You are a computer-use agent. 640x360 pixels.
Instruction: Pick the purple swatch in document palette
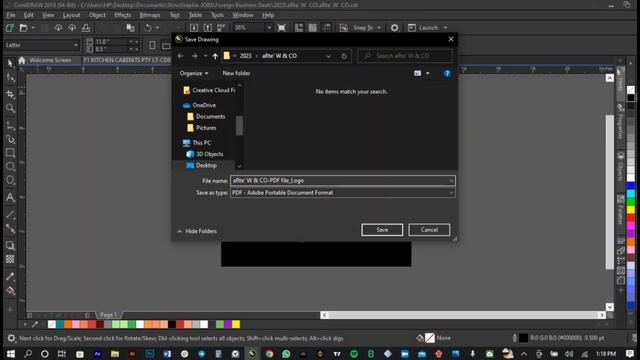pos(228,324)
